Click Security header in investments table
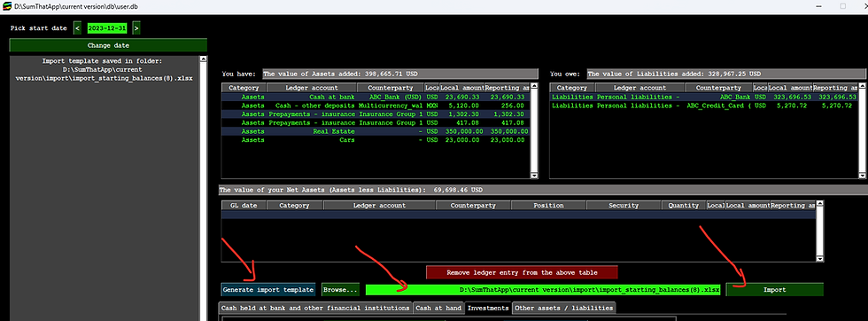The image size is (868, 321). pos(624,205)
